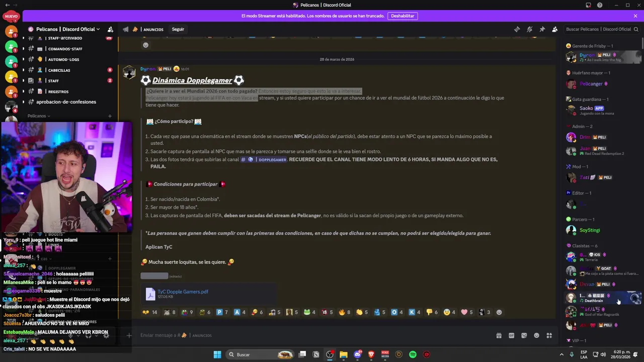Toggle the thumbs-down reaction with 6
Screen dimensions: 644x362
[x=432, y=312]
